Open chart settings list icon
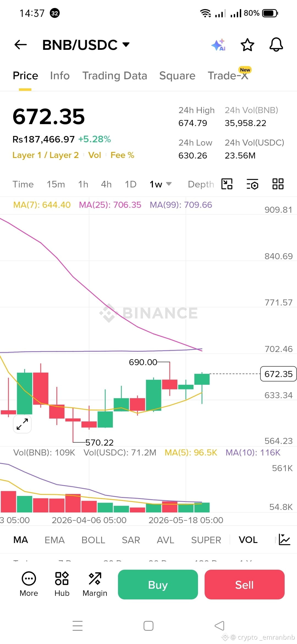This screenshot has height=644, width=297. (252, 184)
